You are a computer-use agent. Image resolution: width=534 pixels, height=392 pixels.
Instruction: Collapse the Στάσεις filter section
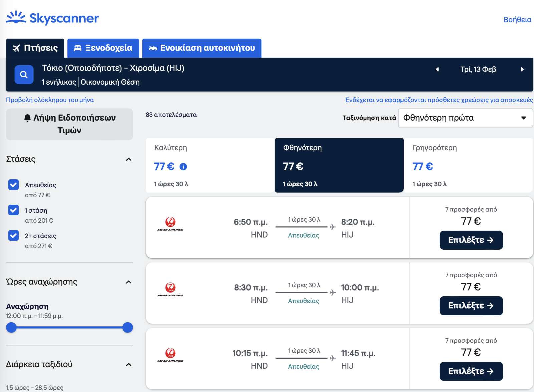pyautogui.click(x=129, y=159)
